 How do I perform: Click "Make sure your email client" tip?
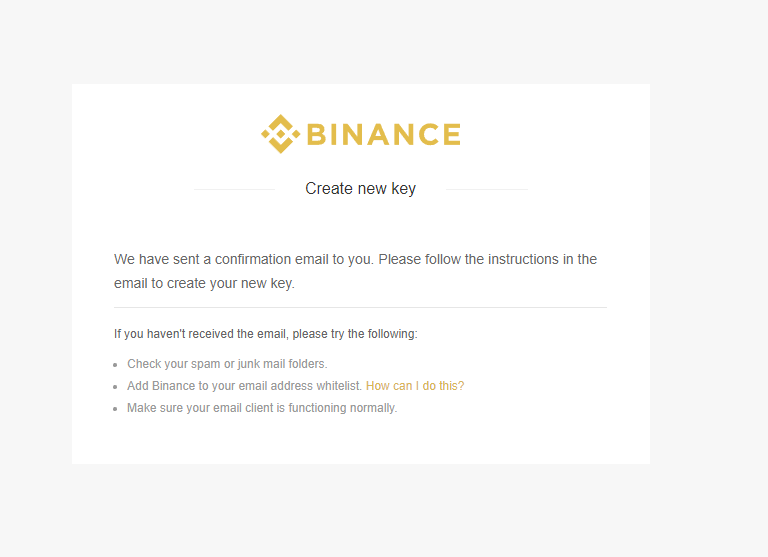262,408
